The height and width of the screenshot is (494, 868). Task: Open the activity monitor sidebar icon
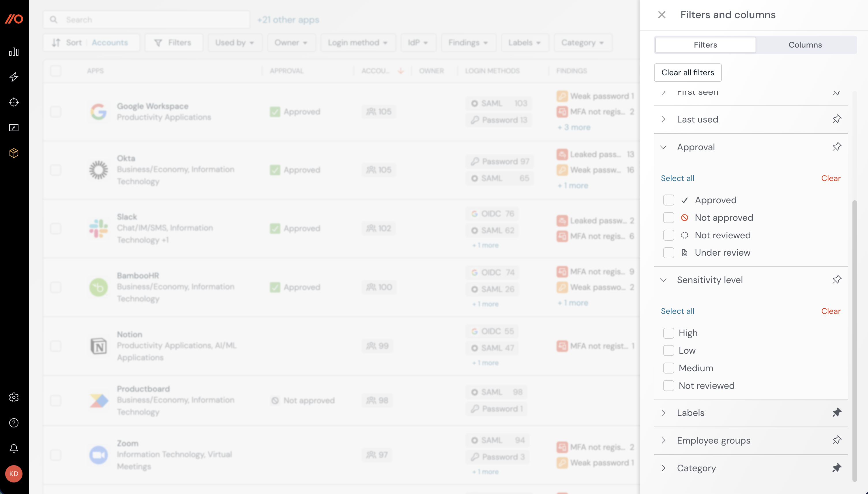coord(14,128)
